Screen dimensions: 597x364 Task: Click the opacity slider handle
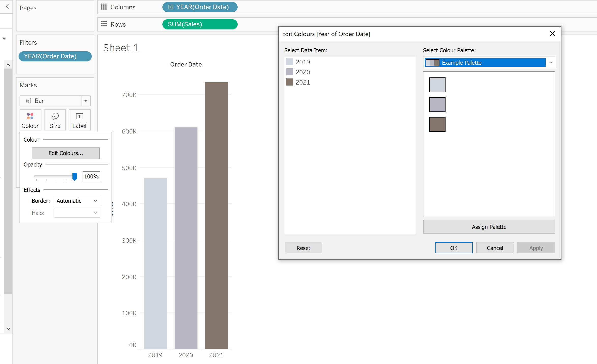pos(75,176)
